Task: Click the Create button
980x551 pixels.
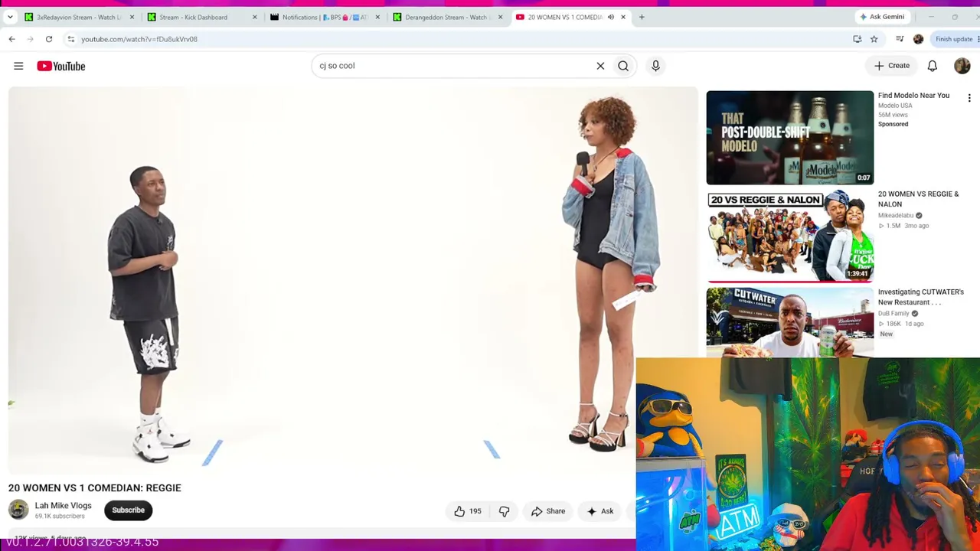Action: [x=892, y=66]
